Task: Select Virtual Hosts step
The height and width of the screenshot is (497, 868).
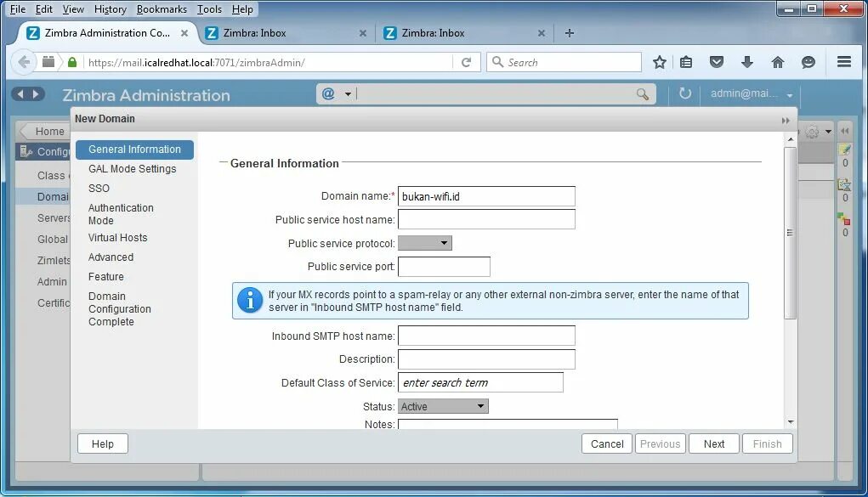Action: coord(118,237)
